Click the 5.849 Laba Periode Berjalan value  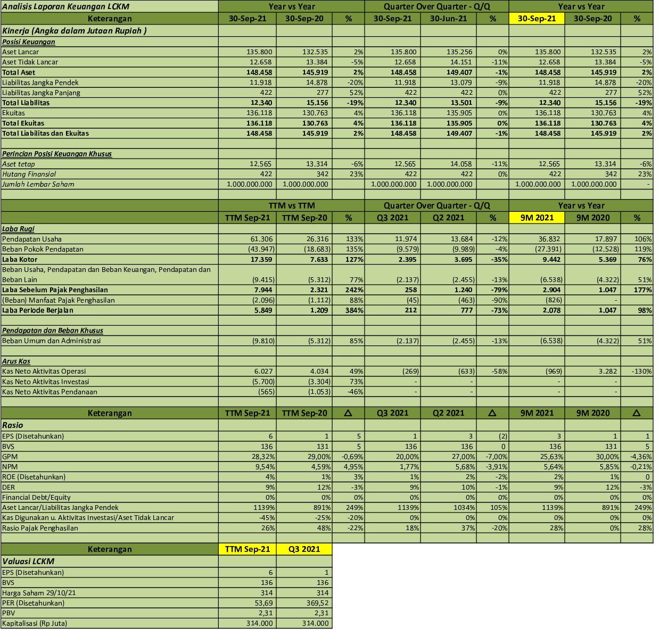coord(263,310)
